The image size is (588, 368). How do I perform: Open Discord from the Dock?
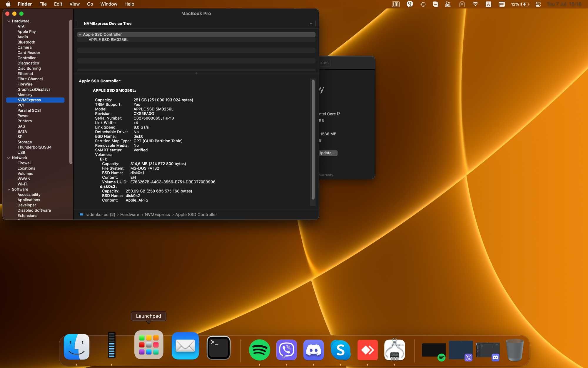point(314,350)
